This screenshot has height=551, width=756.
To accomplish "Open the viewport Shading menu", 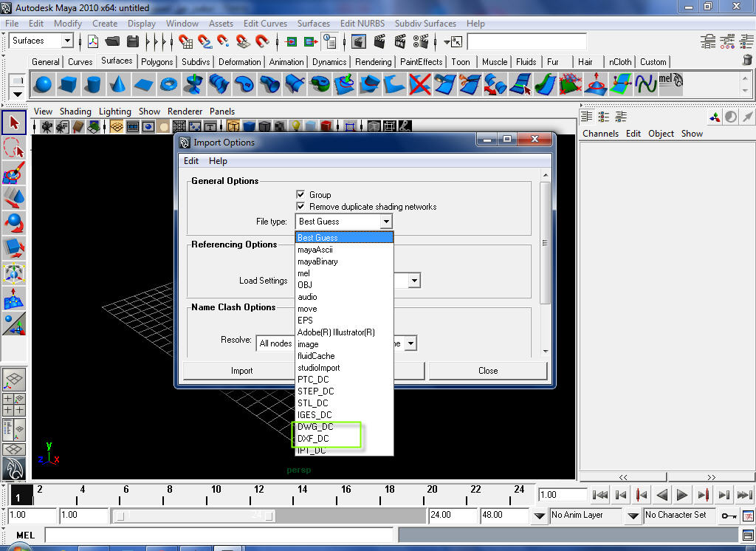I will [x=75, y=112].
